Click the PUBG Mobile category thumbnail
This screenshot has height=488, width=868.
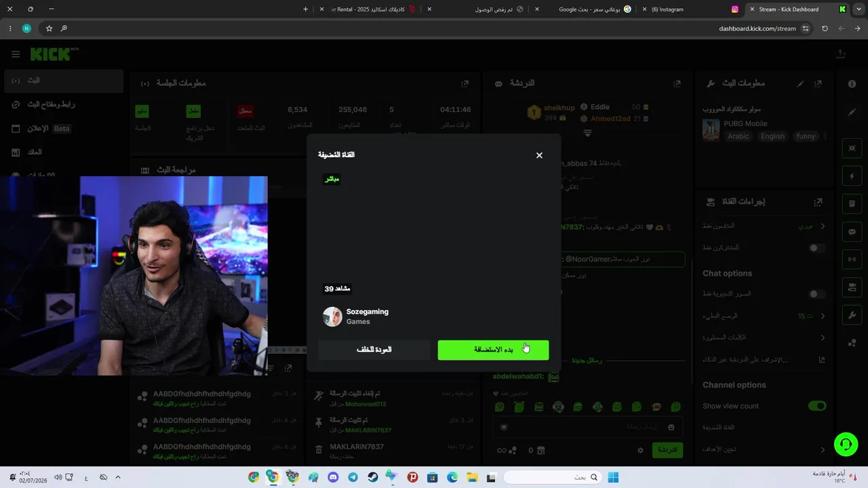coord(711,129)
